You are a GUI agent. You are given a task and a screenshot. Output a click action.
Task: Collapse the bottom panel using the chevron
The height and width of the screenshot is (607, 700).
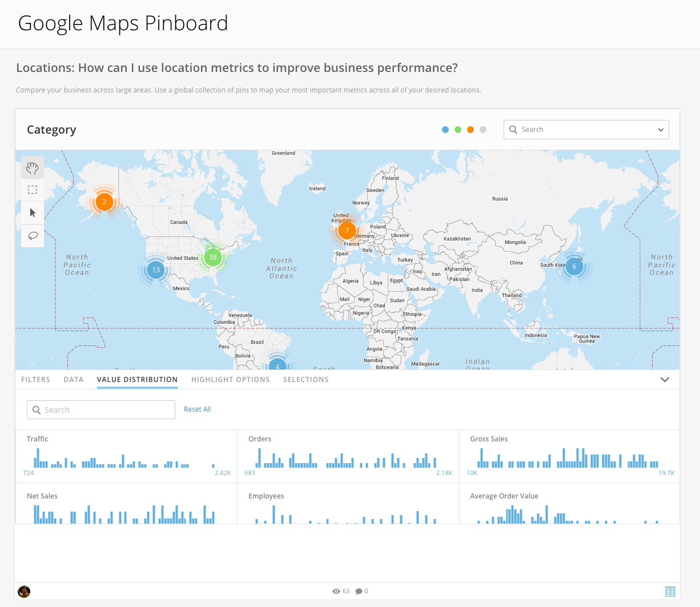click(x=665, y=379)
